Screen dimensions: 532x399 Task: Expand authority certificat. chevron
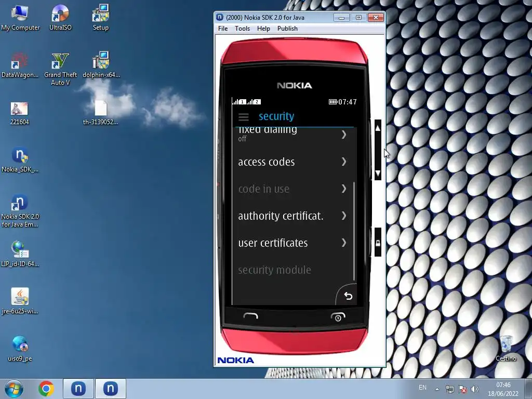(x=344, y=216)
